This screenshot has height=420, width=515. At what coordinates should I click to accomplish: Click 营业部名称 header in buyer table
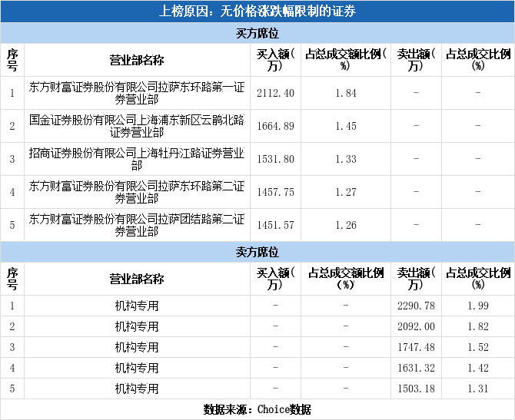(x=137, y=61)
